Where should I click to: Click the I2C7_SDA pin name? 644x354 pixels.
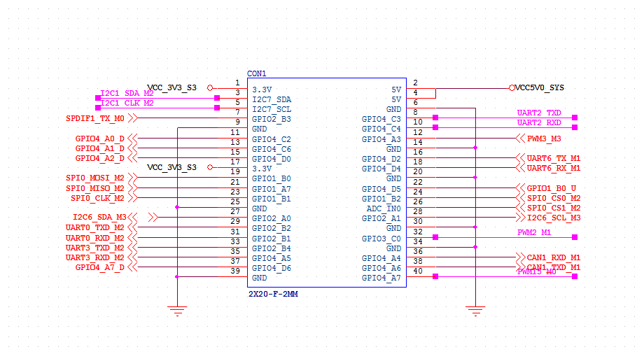[x=272, y=100]
